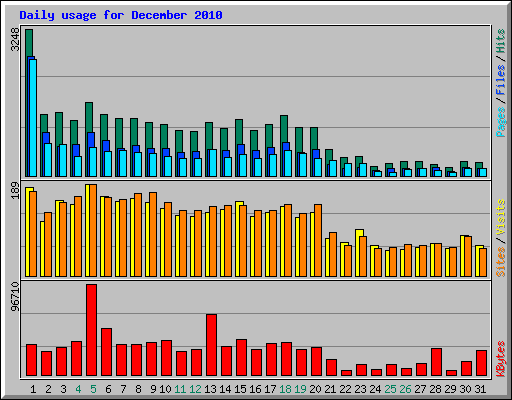The width and height of the screenshot is (512, 400).
Task: Click the green day 18 label
Action: click(x=285, y=389)
